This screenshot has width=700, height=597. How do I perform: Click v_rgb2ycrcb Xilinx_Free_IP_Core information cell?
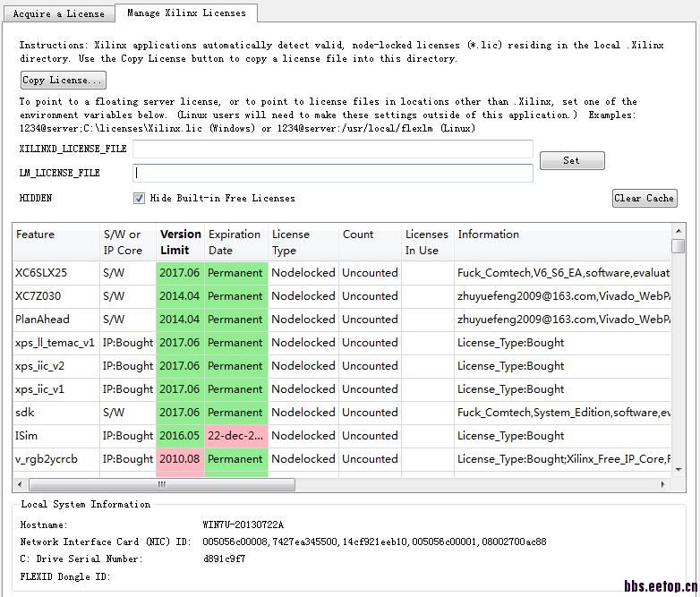pyautogui.click(x=562, y=458)
